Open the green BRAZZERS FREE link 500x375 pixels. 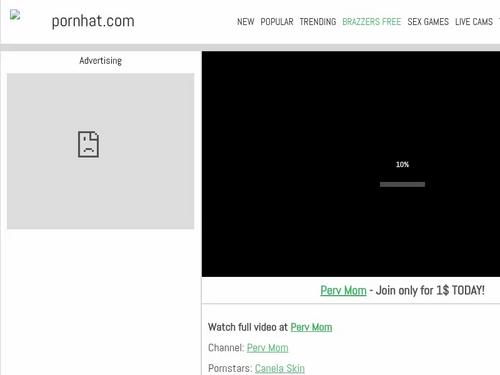click(x=372, y=22)
